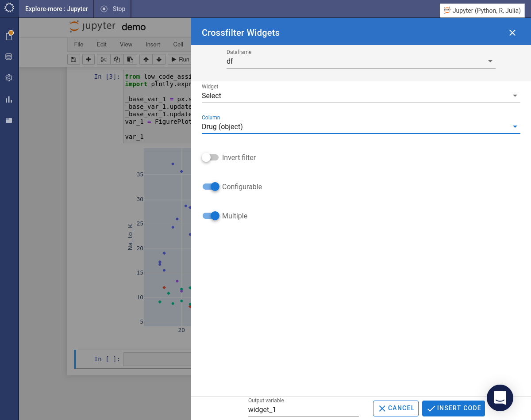Open the settings gear in left sidebar
531x420 pixels.
coord(9,78)
